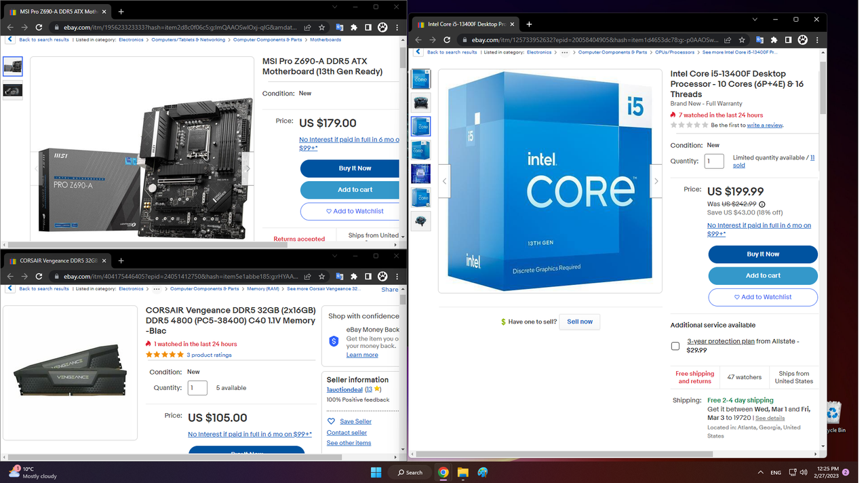Add the MSI motherboard to cart
The image size is (868, 483).
coord(355,190)
